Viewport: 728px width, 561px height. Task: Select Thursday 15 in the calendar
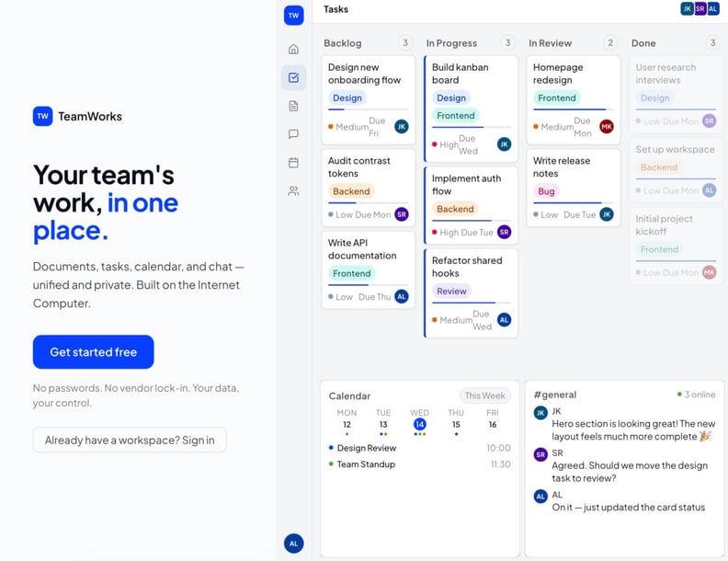[x=456, y=423]
